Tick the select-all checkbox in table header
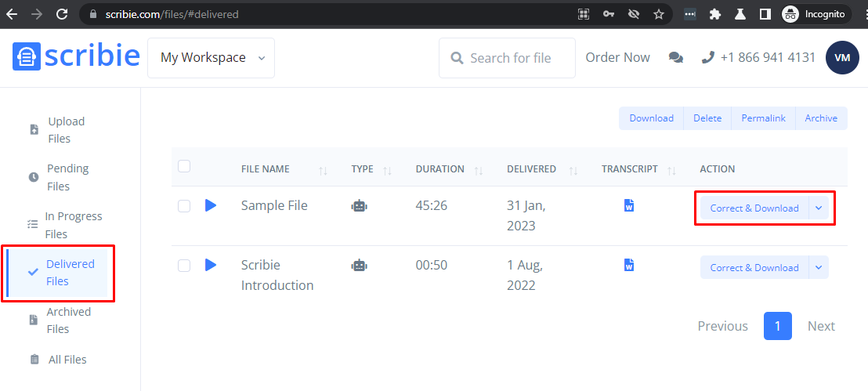This screenshot has width=868, height=391. point(184,166)
